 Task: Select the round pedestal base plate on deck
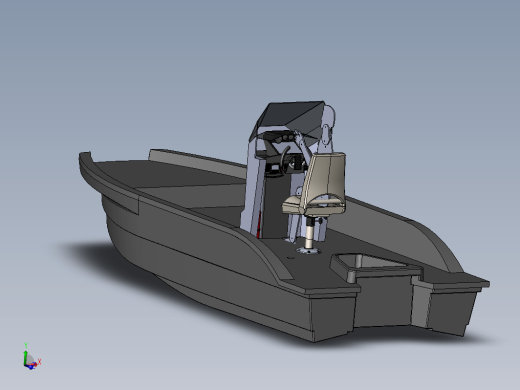309,250
